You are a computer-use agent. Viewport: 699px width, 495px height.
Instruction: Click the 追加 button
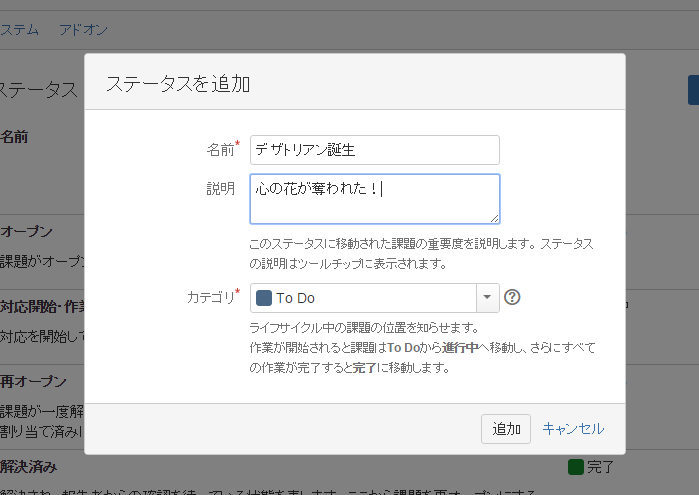[x=506, y=429]
